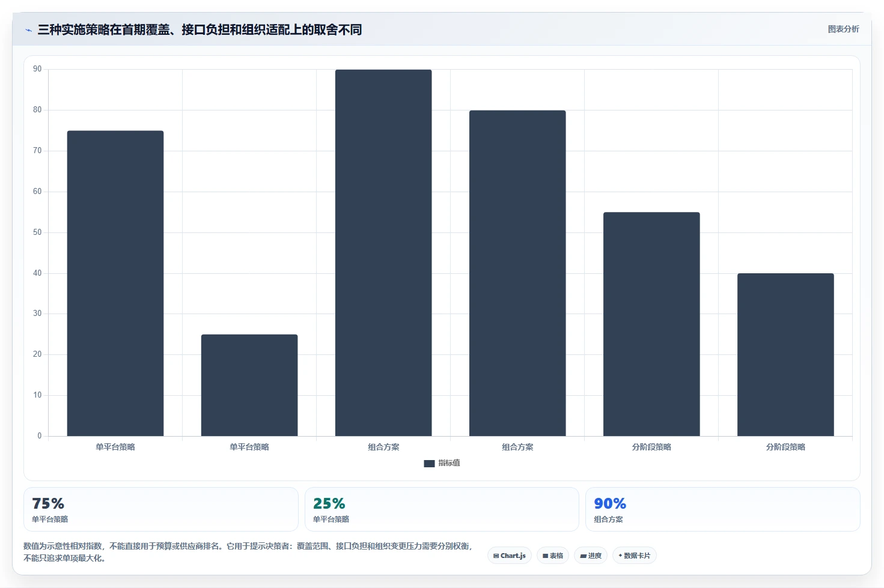Click the 组合方案 axis label under the 90 bar
The image size is (884, 588).
coord(383,447)
